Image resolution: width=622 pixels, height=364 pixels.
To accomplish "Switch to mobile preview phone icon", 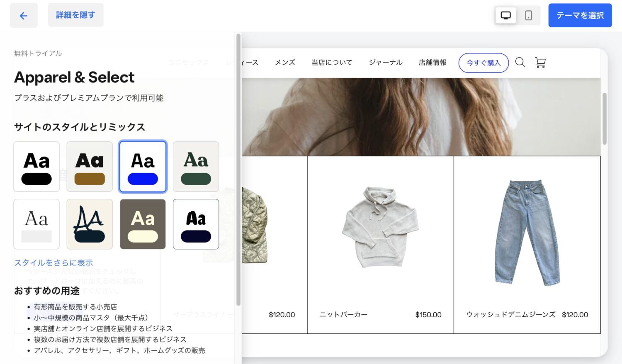I will point(528,15).
